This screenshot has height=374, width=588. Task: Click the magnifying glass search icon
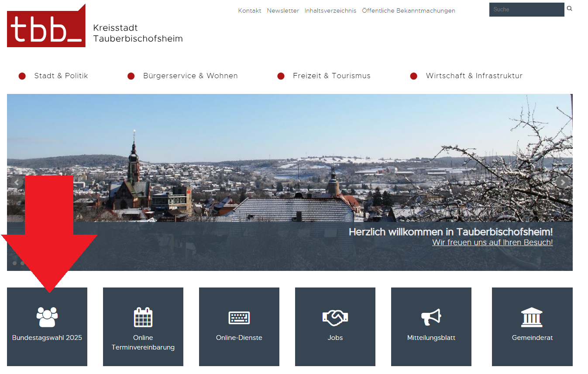tap(569, 9)
